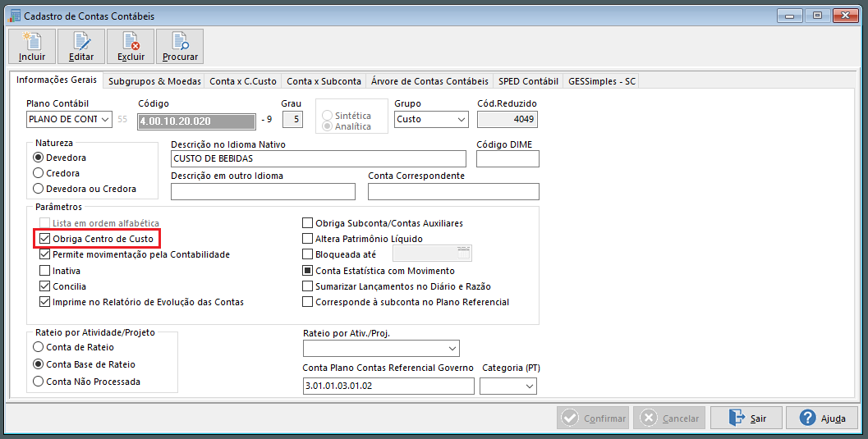
Task: Open the Subgrupos & Moedas tab
Action: tap(154, 81)
